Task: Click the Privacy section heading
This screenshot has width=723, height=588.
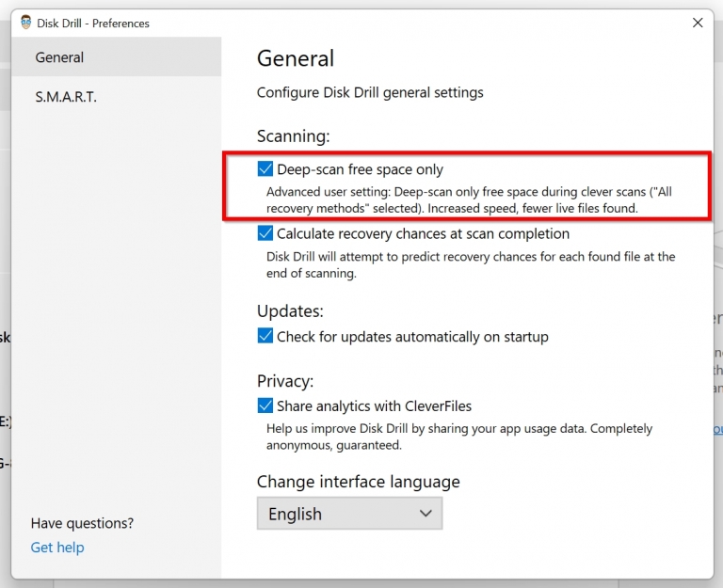Action: [x=285, y=381]
